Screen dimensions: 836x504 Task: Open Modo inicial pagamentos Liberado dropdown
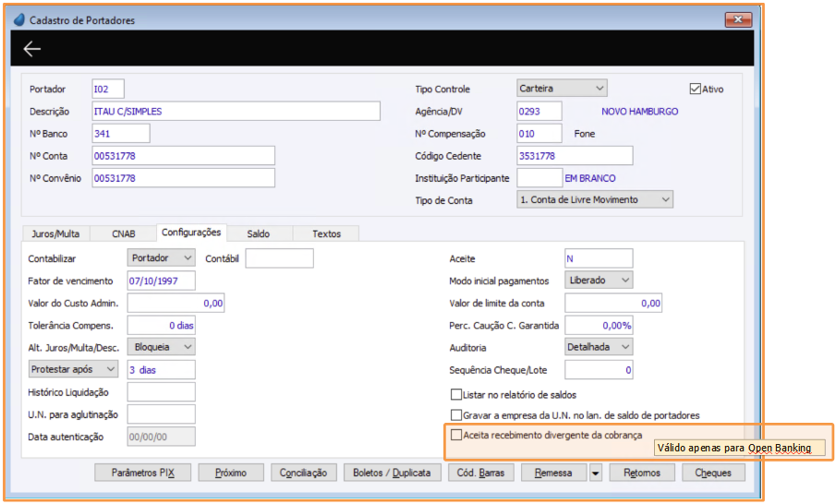click(599, 281)
